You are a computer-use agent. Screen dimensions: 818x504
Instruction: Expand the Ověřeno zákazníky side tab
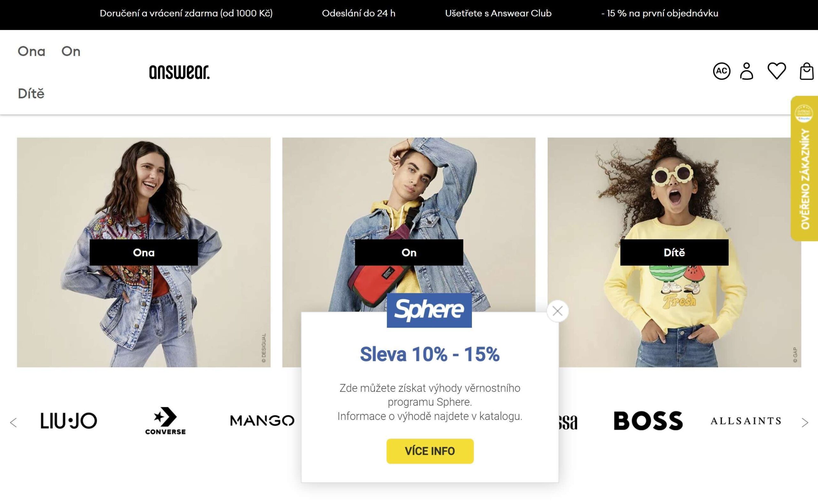tap(804, 168)
